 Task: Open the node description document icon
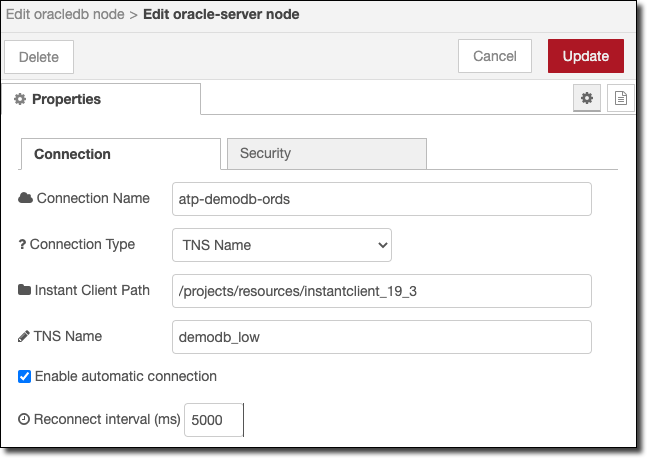(x=620, y=98)
